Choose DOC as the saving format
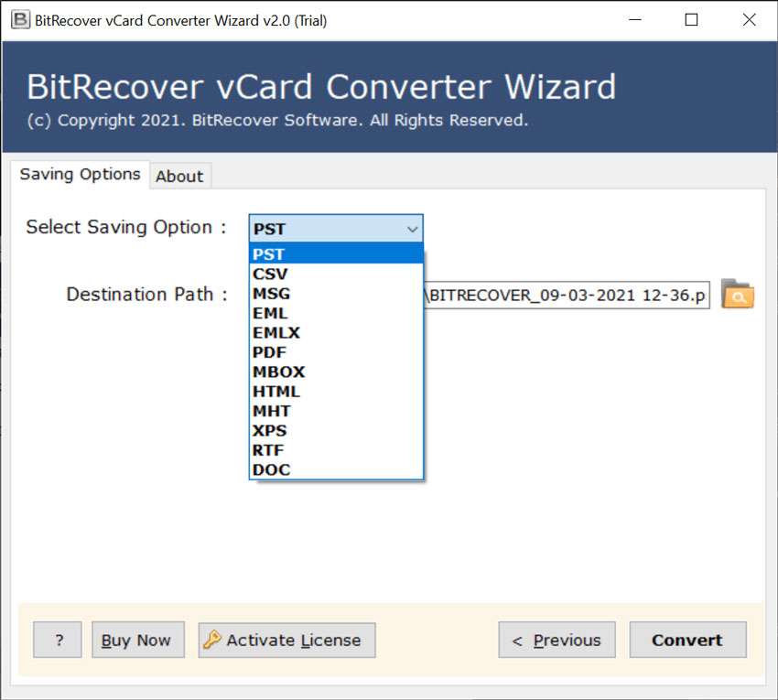This screenshot has height=700, width=778. point(336,469)
